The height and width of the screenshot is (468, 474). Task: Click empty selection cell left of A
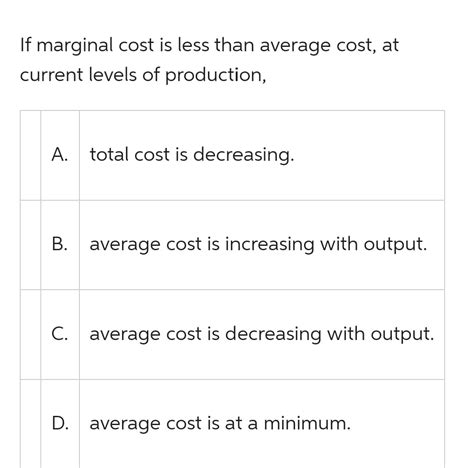[30, 155]
